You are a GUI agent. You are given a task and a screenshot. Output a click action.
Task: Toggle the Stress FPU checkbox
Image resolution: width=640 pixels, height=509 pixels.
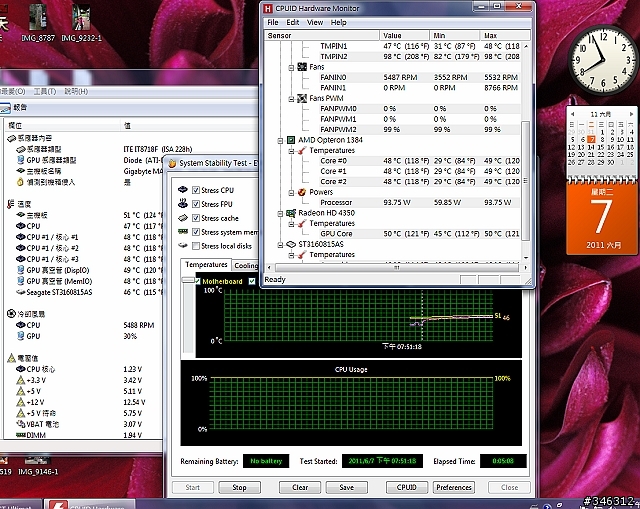[x=196, y=204]
